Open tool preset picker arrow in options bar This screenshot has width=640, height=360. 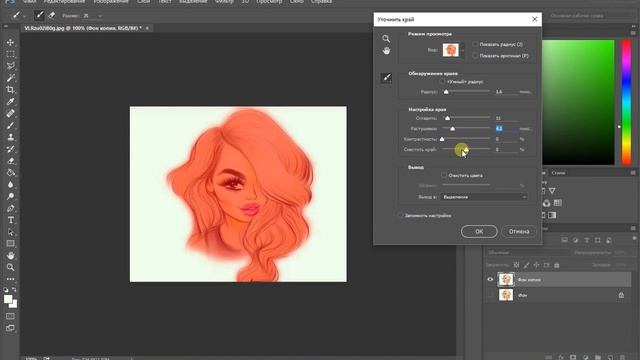24,16
